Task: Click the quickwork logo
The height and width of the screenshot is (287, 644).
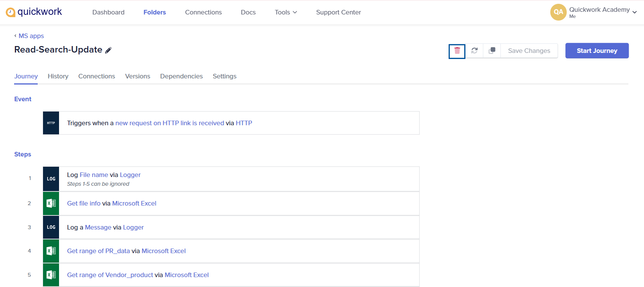Action: click(34, 12)
